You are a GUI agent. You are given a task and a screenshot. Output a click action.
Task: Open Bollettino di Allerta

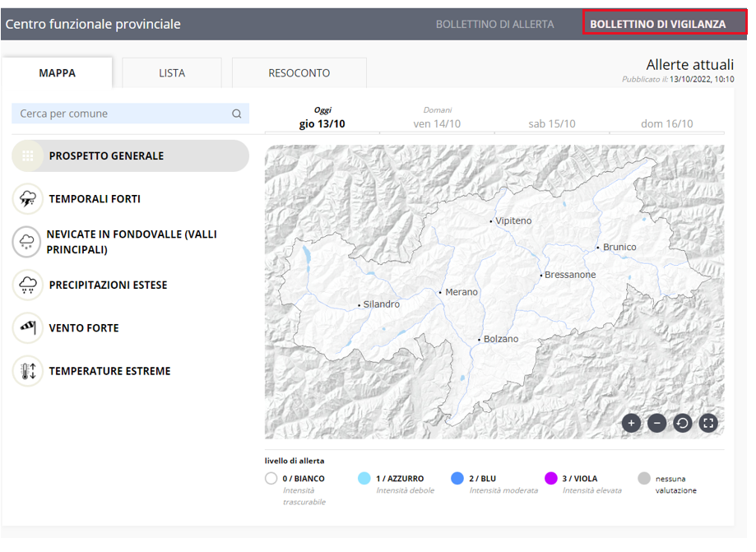(x=494, y=24)
